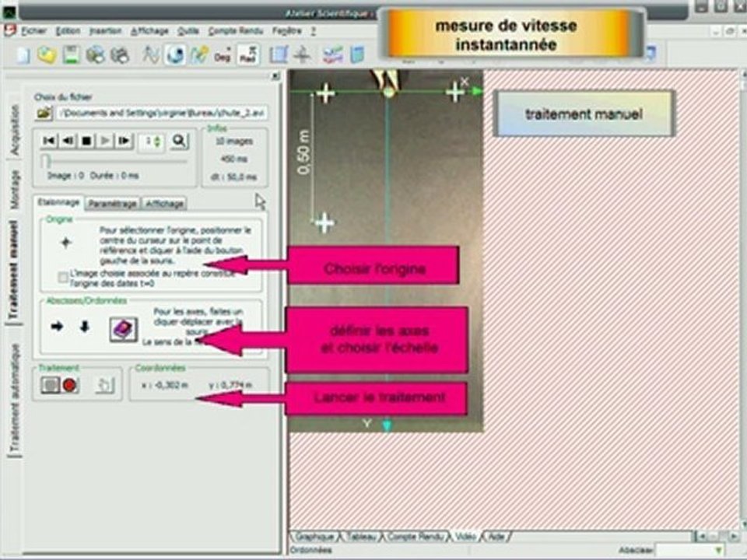747x560 pixels.
Task: Click the new document toolbar icon
Action: point(23,55)
